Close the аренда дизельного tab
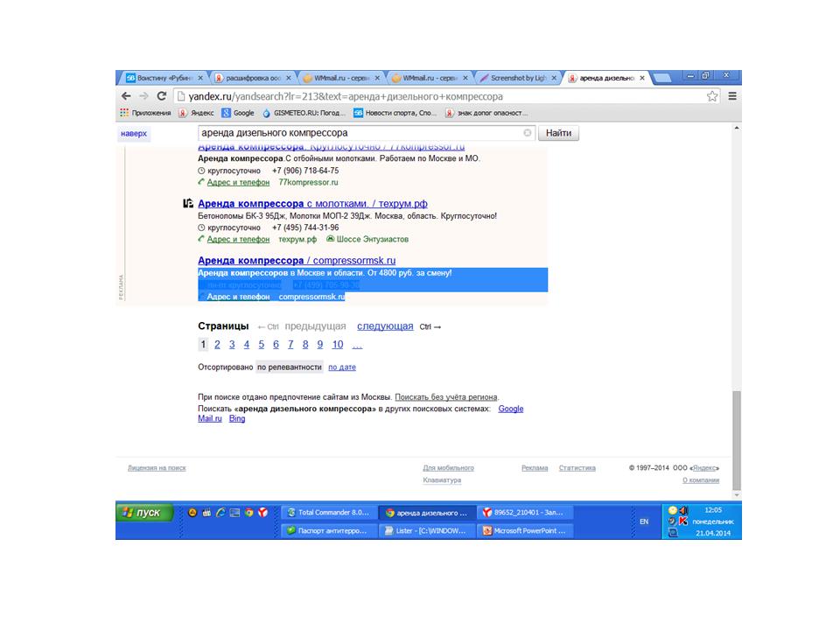 point(641,78)
